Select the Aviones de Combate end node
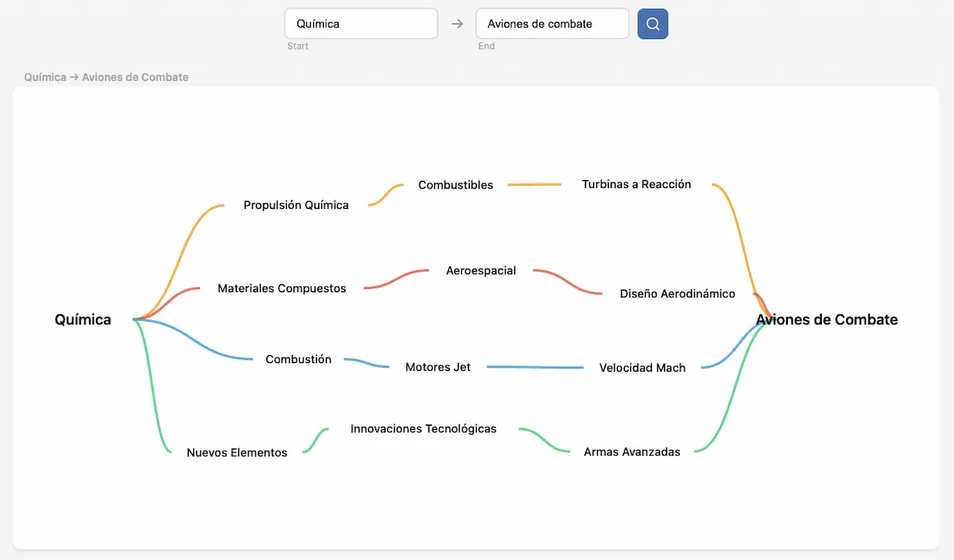The image size is (954, 560). point(827,320)
